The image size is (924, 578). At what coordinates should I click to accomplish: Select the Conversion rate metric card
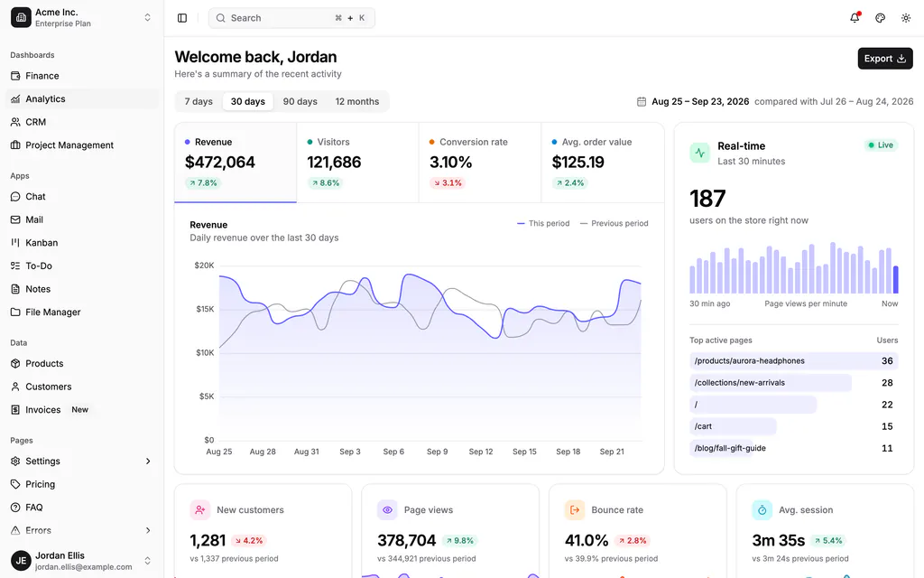[x=480, y=163]
